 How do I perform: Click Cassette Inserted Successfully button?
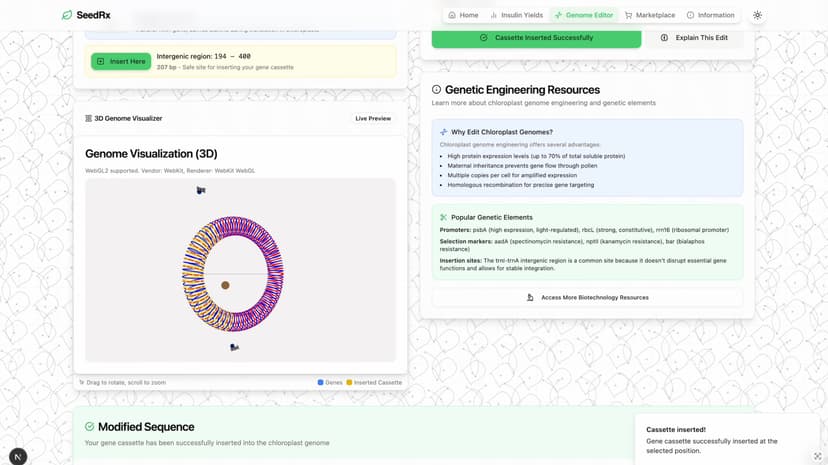click(x=536, y=38)
